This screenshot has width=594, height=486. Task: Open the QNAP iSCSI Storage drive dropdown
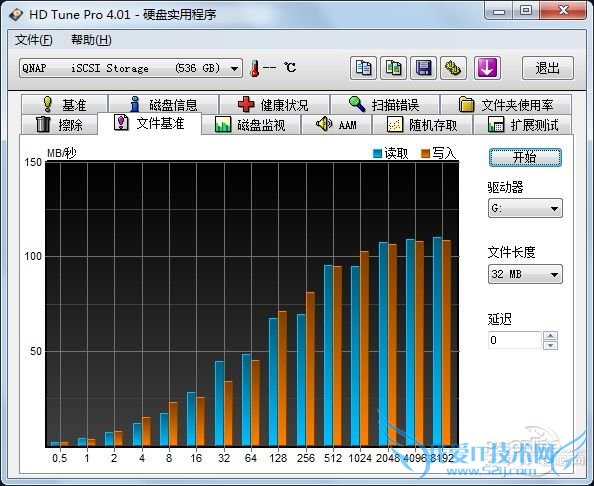pyautogui.click(x=131, y=69)
